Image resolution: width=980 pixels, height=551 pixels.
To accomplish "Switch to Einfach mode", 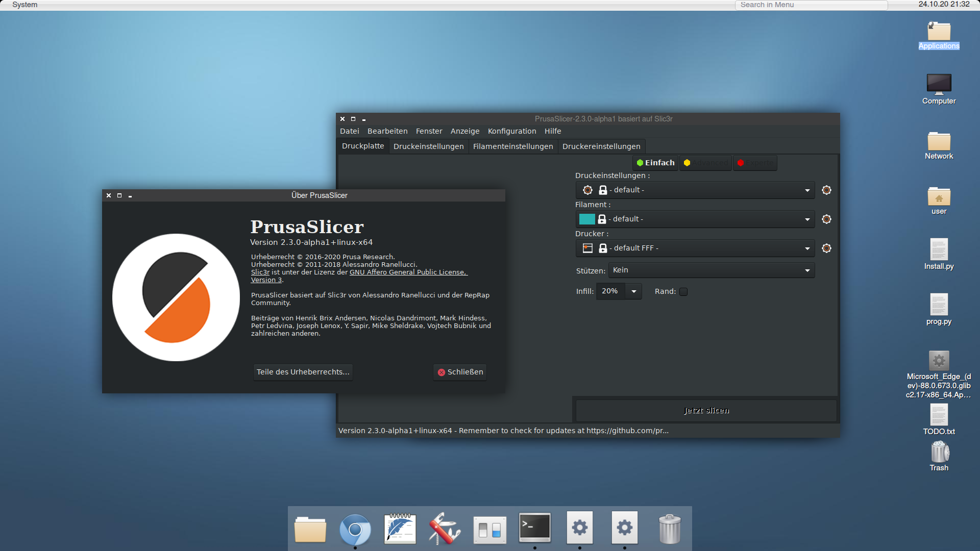I will click(655, 163).
